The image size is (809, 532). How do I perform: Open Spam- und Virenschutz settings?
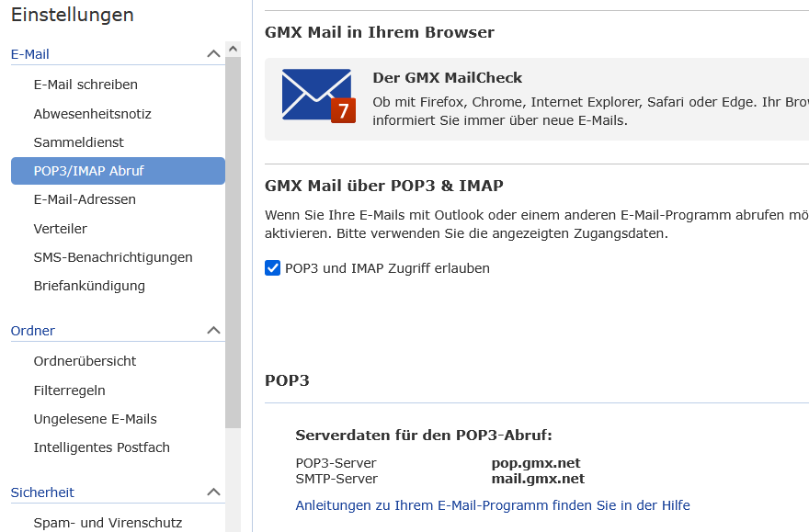click(x=108, y=523)
